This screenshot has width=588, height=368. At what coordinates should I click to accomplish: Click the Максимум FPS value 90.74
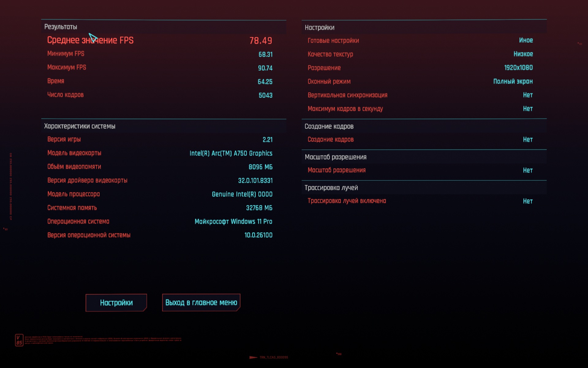click(x=265, y=68)
